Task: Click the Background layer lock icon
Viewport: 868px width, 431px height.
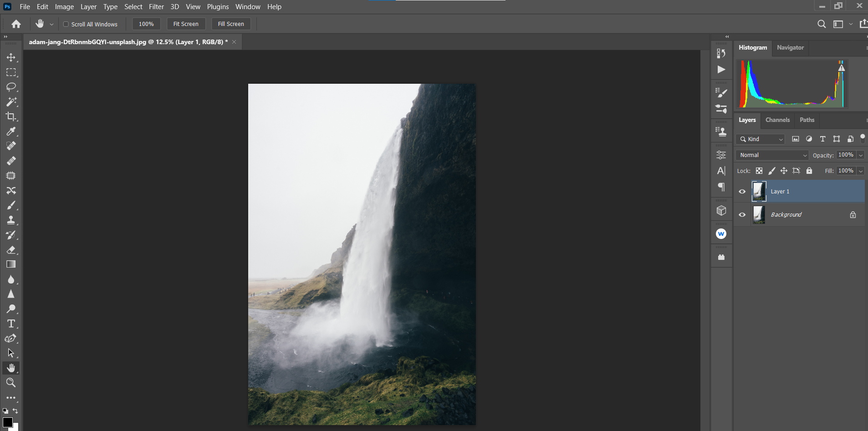Action: tap(853, 215)
